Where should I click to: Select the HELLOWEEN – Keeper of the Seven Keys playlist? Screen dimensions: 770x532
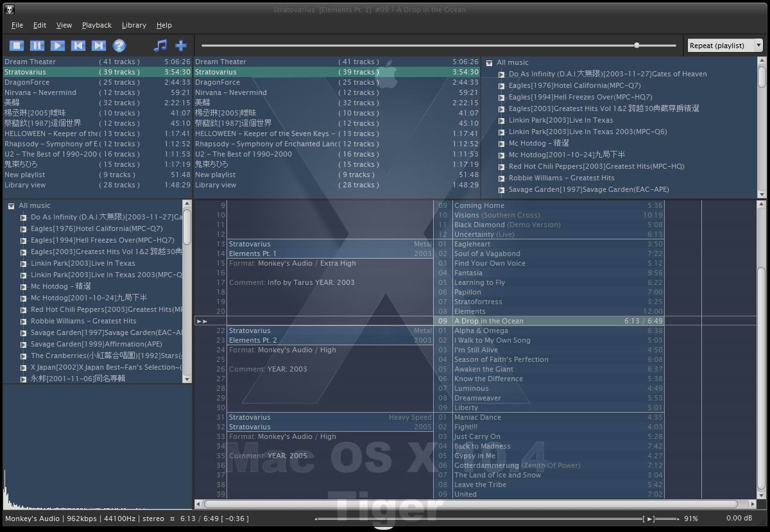tap(337, 133)
